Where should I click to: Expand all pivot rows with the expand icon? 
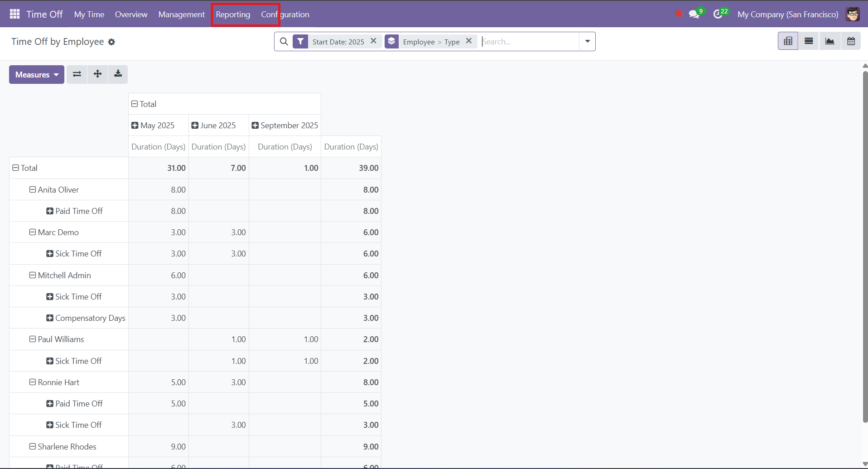pyautogui.click(x=97, y=74)
